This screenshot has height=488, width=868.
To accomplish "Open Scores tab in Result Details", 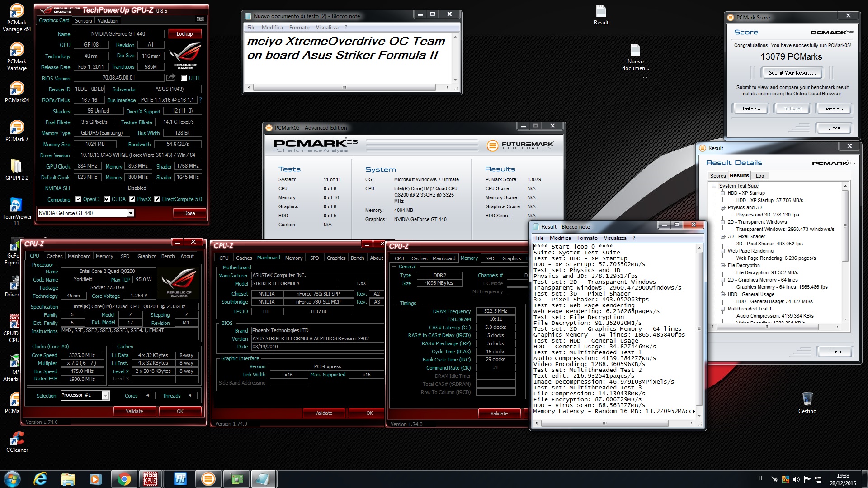I will (x=717, y=176).
